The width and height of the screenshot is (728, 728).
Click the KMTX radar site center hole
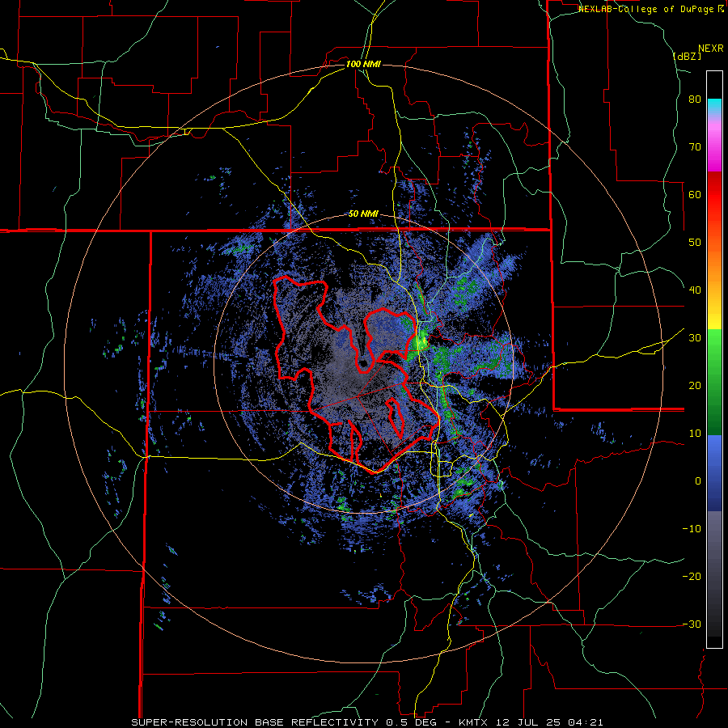[x=362, y=363]
